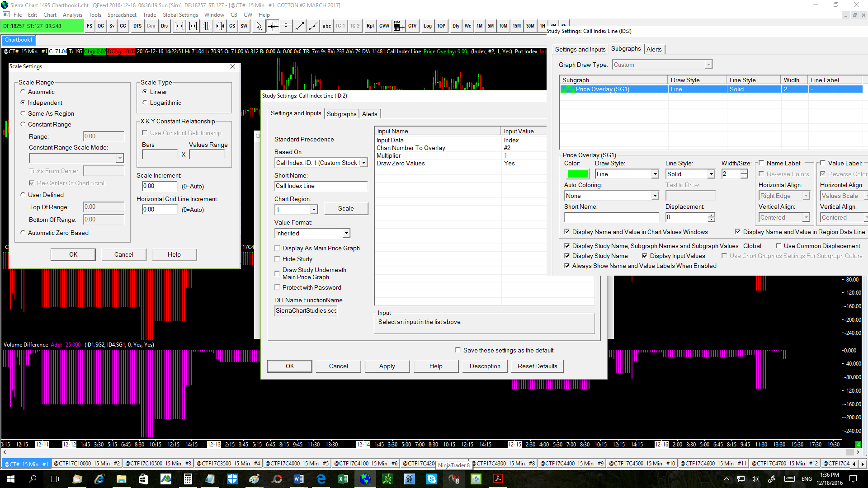This screenshot has height=488, width=868.
Task: Click the Rpl replay toolbar button
Action: point(370,26)
